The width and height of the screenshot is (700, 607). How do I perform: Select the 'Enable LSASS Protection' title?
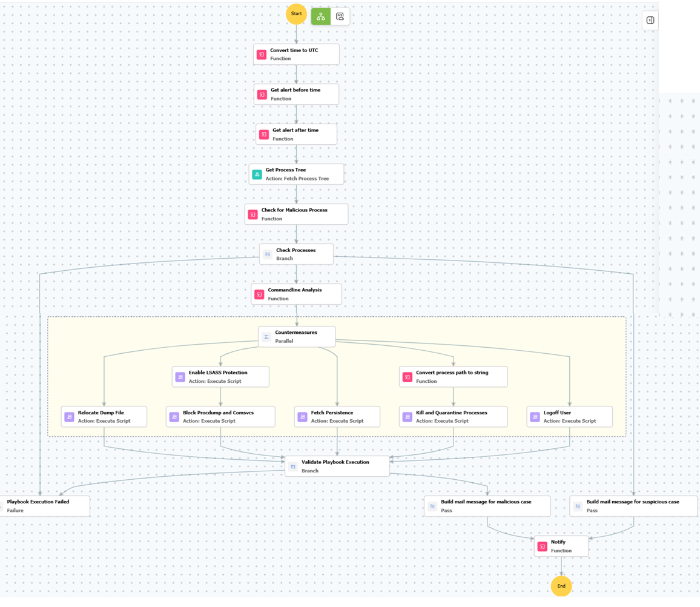pos(218,373)
